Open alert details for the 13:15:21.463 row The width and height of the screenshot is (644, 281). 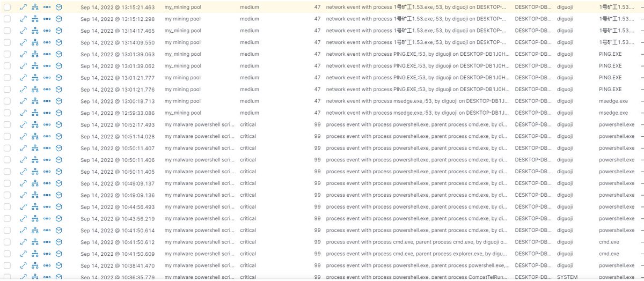point(23,8)
